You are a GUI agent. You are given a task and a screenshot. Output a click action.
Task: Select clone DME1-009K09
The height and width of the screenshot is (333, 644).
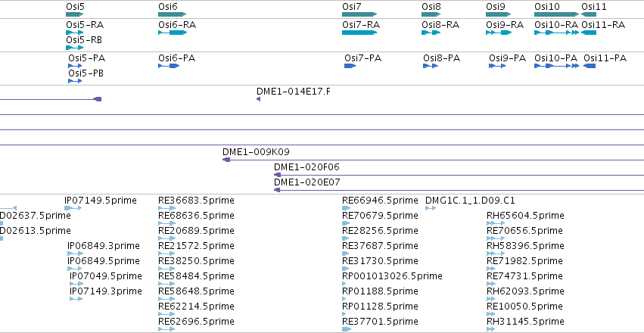(x=433, y=160)
